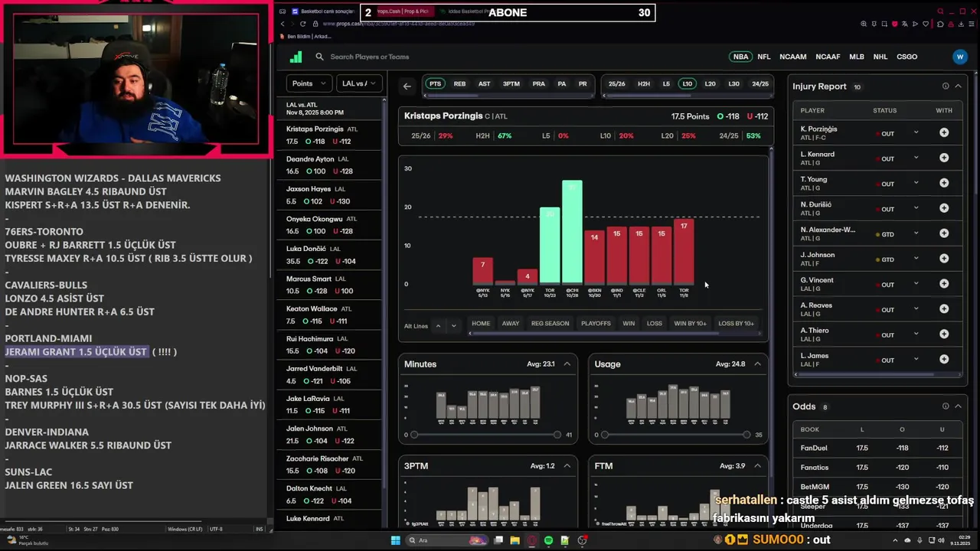
Task: Click the plus icon for A. Thiero
Action: tap(944, 334)
